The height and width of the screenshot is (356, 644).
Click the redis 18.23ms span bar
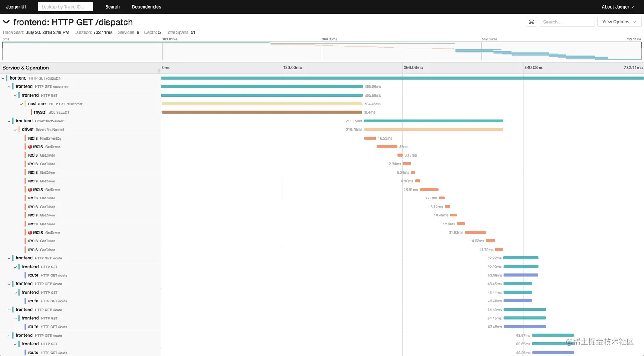coord(370,138)
